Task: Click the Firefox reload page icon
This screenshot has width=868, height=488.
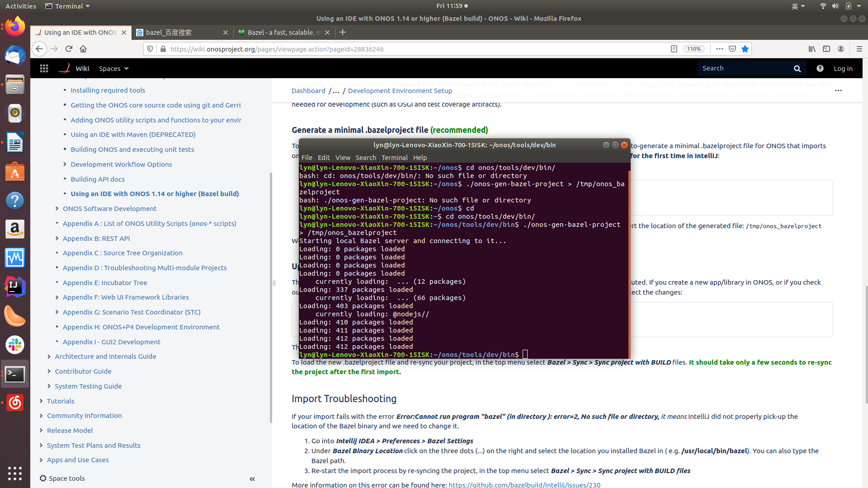Action: (x=69, y=49)
